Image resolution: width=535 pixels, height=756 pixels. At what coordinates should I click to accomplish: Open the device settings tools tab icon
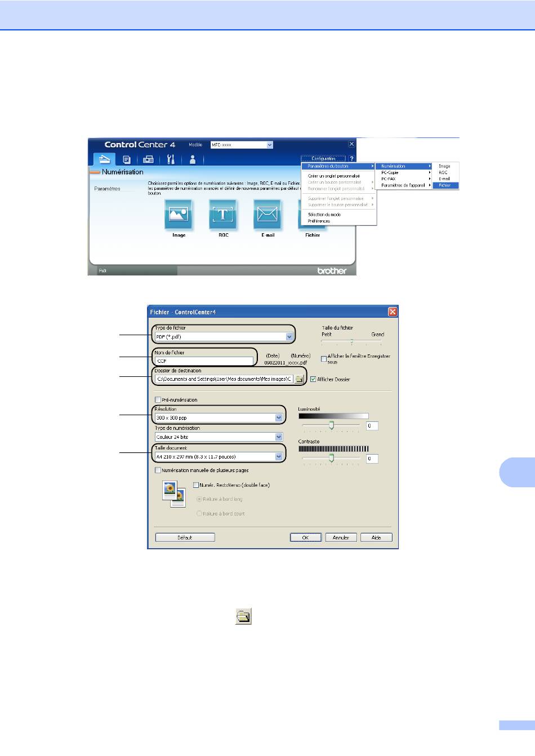coord(171,159)
